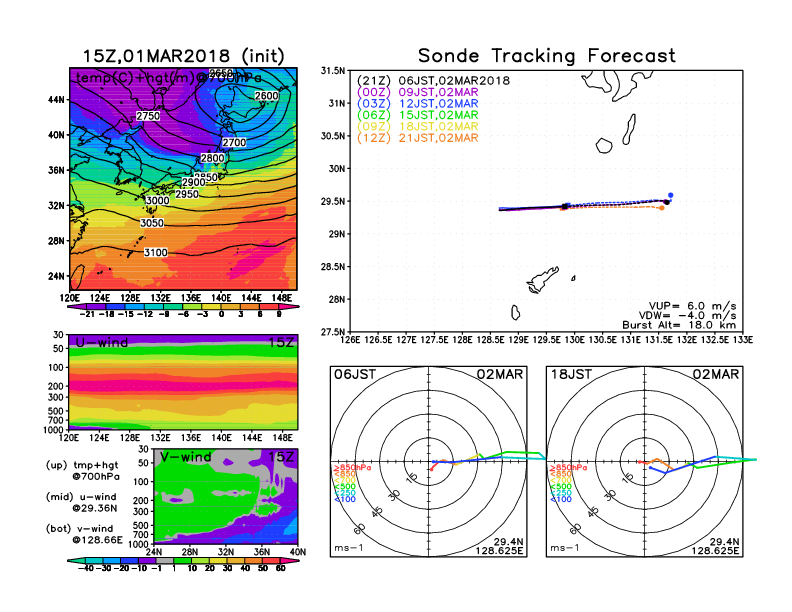Click the "U-wind" panel label
This screenshot has height=612, width=792.
[102, 343]
